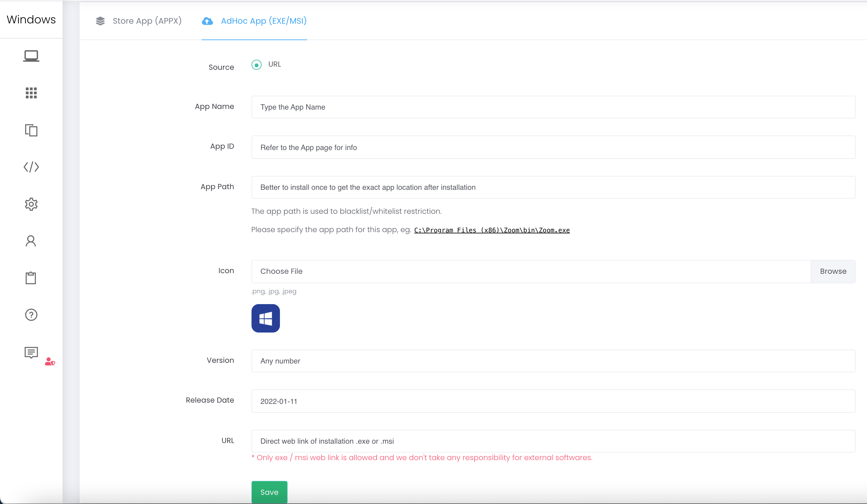867x504 pixels.
Task: Click the Windows heading in sidebar
Action: point(31,20)
